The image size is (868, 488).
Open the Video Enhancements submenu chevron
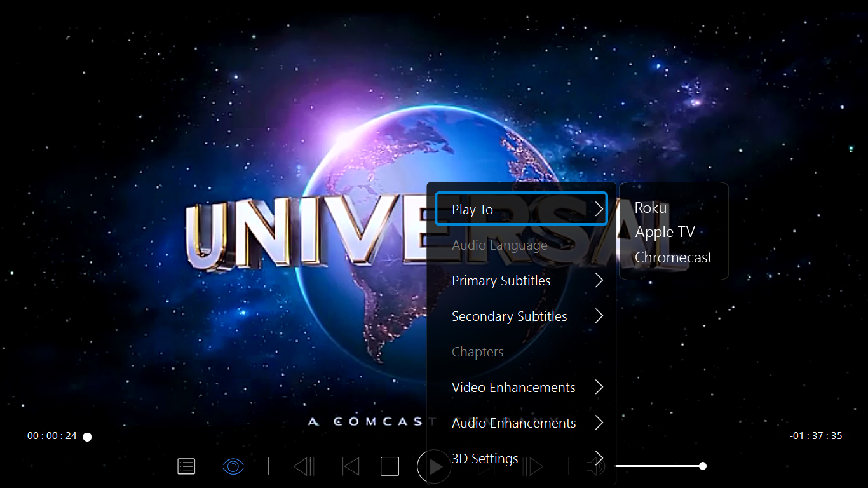(x=598, y=387)
